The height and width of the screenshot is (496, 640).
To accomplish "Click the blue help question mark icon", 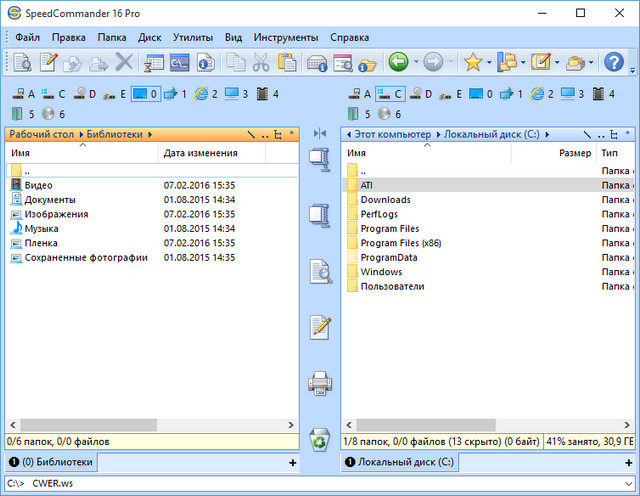I will coord(614,62).
